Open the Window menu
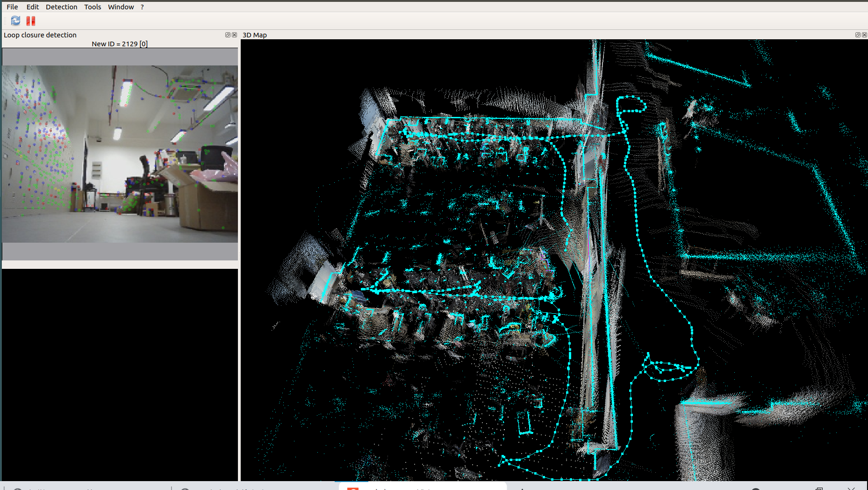The height and width of the screenshot is (490, 868). [x=121, y=7]
